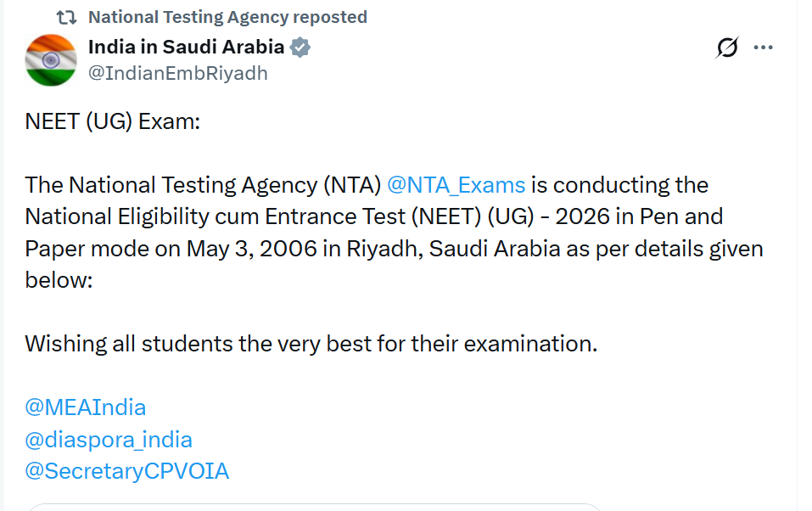Open the three-dot More options menu

pos(764,48)
